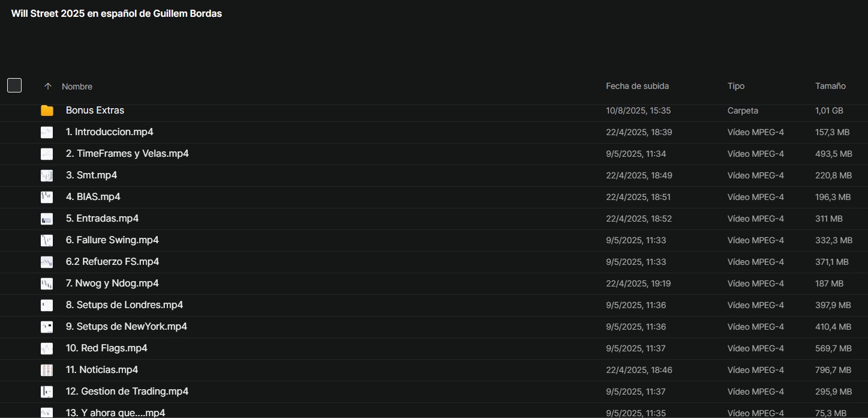Click the 1. Introduccion.mp4 video thumbnail
The image size is (868, 418).
click(47, 132)
